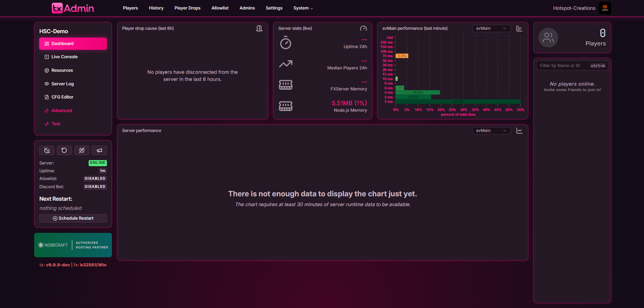This screenshot has width=644, height=308.
Task: Open svMain dropdown in performance histogram card
Action: [x=491, y=28]
